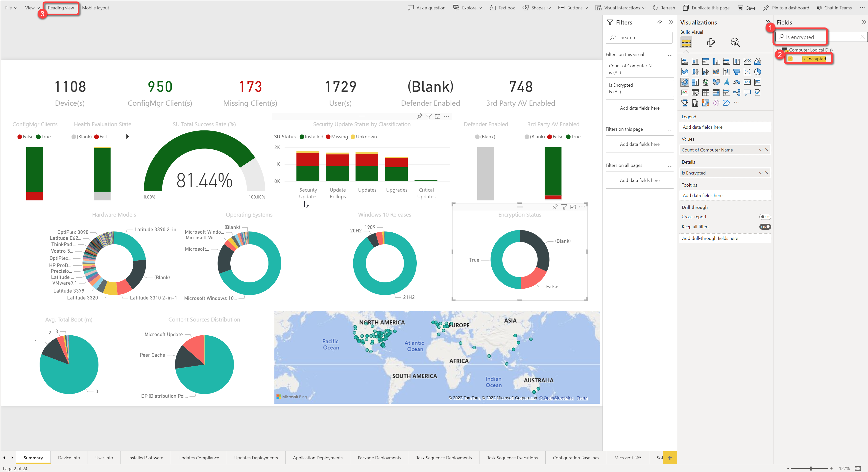Select the donut chart visual icon
868x472 pixels.
pos(685,82)
